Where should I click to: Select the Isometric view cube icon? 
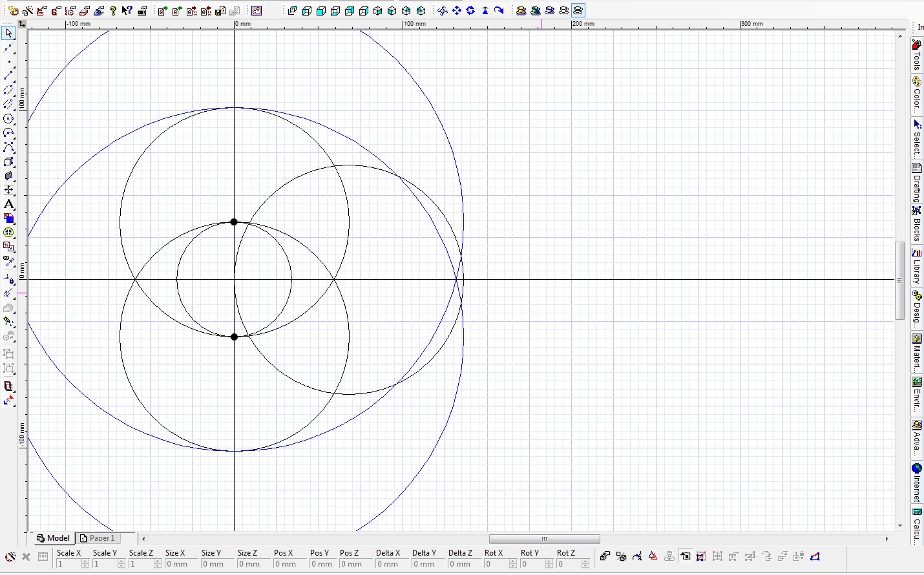378,10
